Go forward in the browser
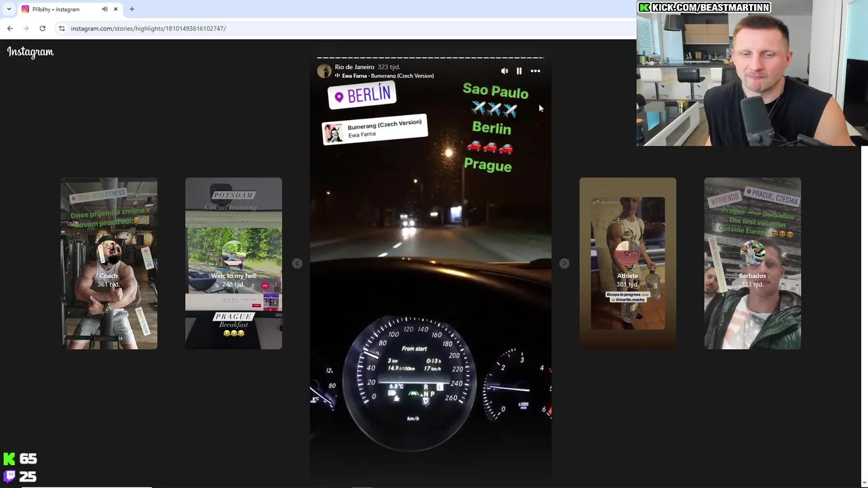 point(26,28)
